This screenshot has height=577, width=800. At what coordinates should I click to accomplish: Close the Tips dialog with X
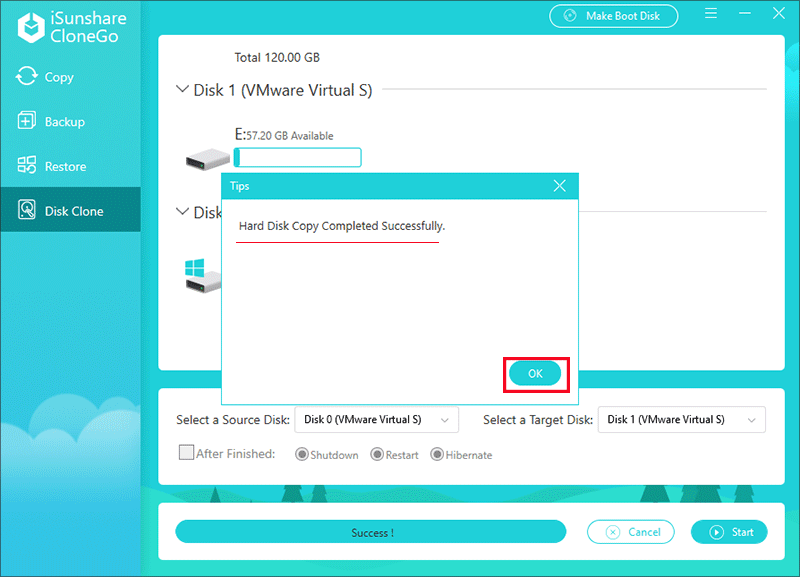[x=560, y=186]
